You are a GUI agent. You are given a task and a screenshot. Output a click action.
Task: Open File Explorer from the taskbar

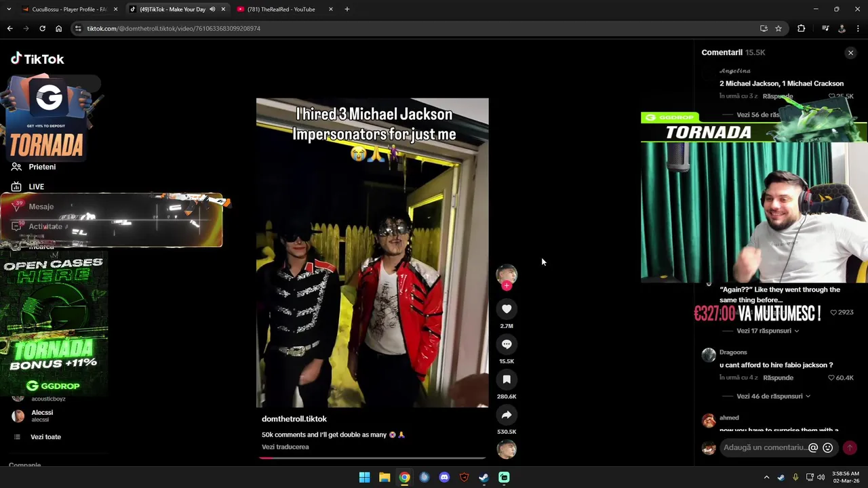384,477
